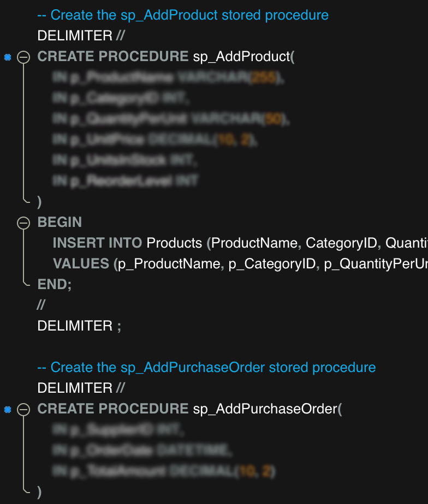This screenshot has height=504, width=428.
Task: Click the sp_AddPurchaseOrder procedure name
Action: (x=265, y=409)
